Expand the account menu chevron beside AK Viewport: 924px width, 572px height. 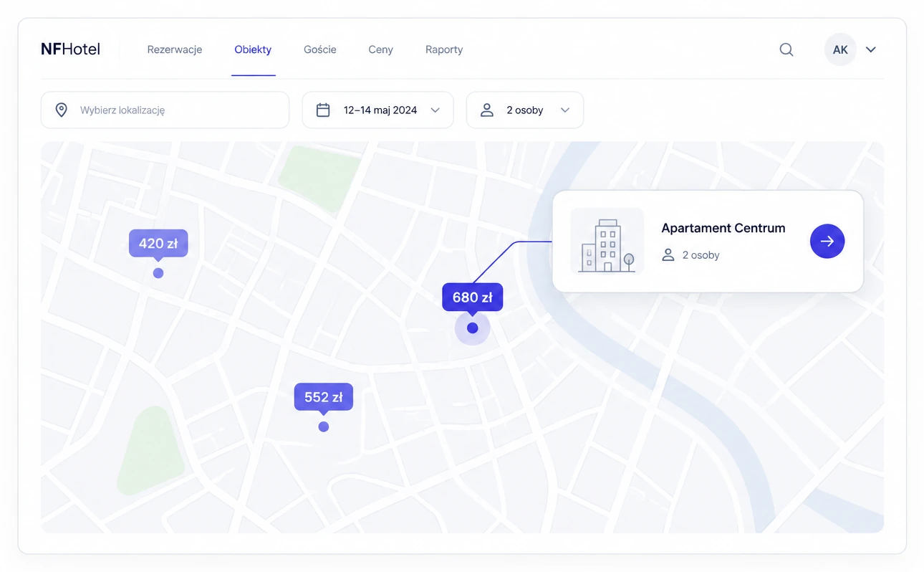tap(871, 49)
